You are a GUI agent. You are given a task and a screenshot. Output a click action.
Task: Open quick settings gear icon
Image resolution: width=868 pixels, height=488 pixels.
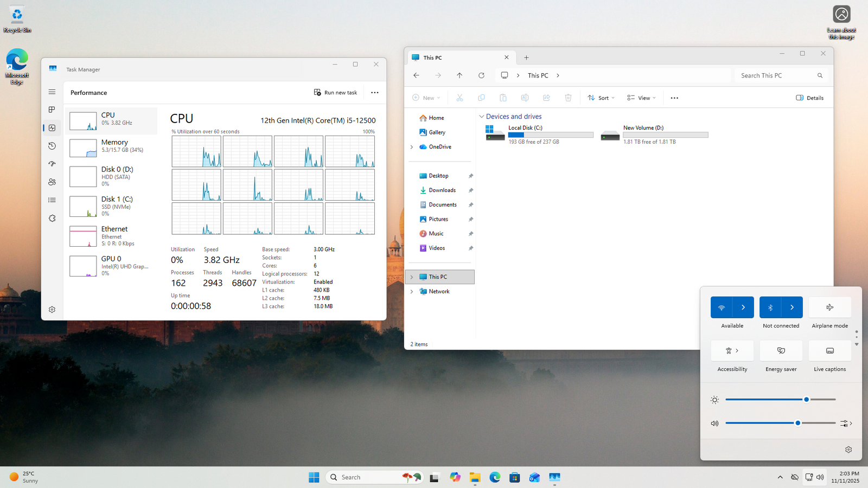848,450
